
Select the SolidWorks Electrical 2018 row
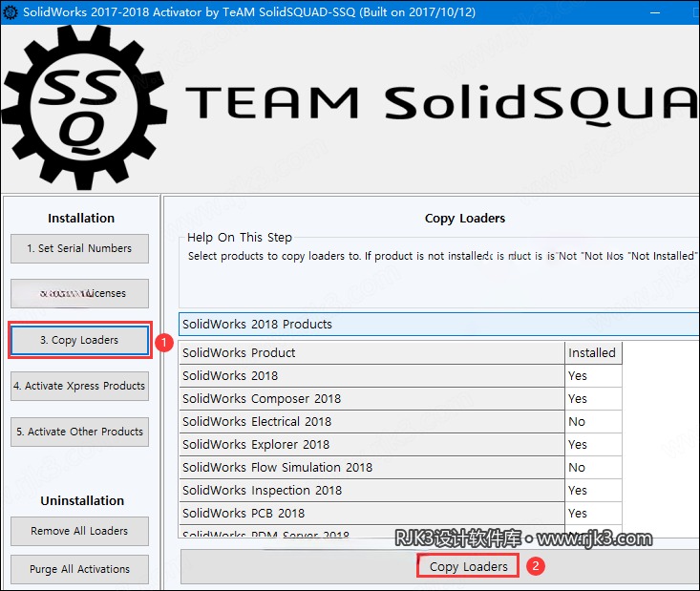click(x=371, y=422)
